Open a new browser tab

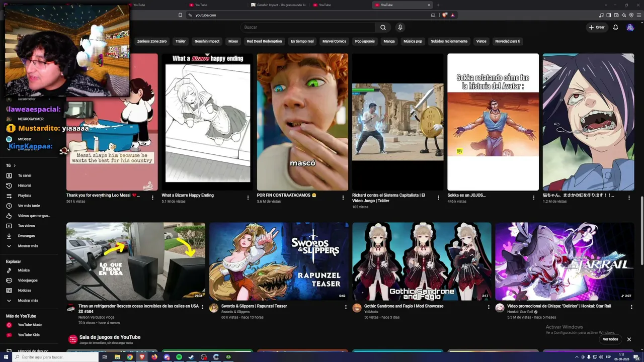coord(438,5)
